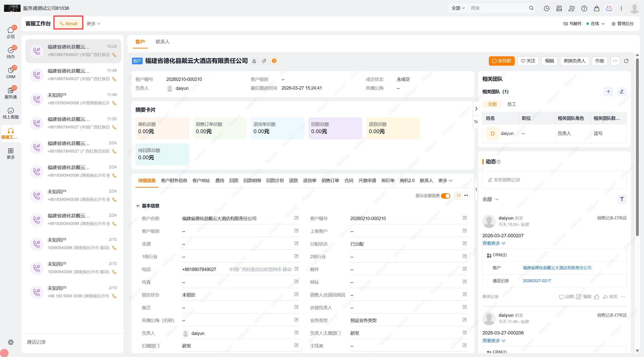
Task: Open the online status dropdown
Action: tap(596, 23)
